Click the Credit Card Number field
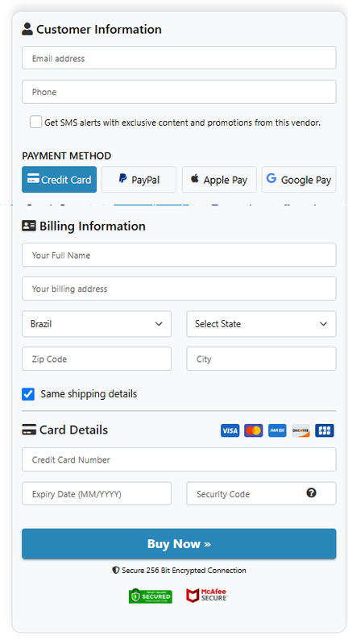This screenshot has height=644, width=348. [x=179, y=459]
